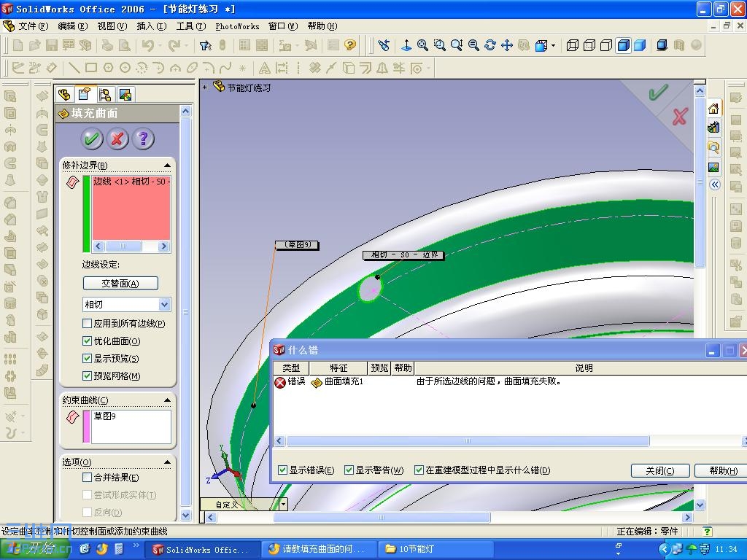Open Undo history dropdown arrow
Screen dimensions: 747x560
pos(160,46)
